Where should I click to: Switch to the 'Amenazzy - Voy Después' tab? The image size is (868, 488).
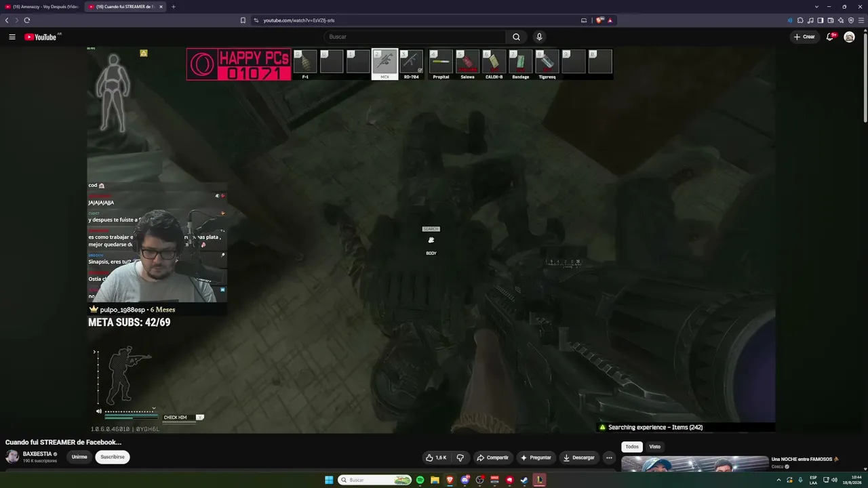(x=42, y=7)
